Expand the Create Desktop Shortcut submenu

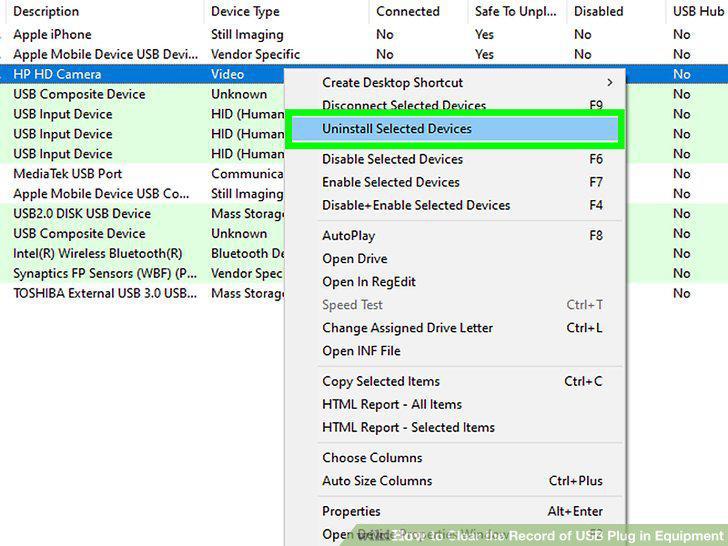pos(455,83)
